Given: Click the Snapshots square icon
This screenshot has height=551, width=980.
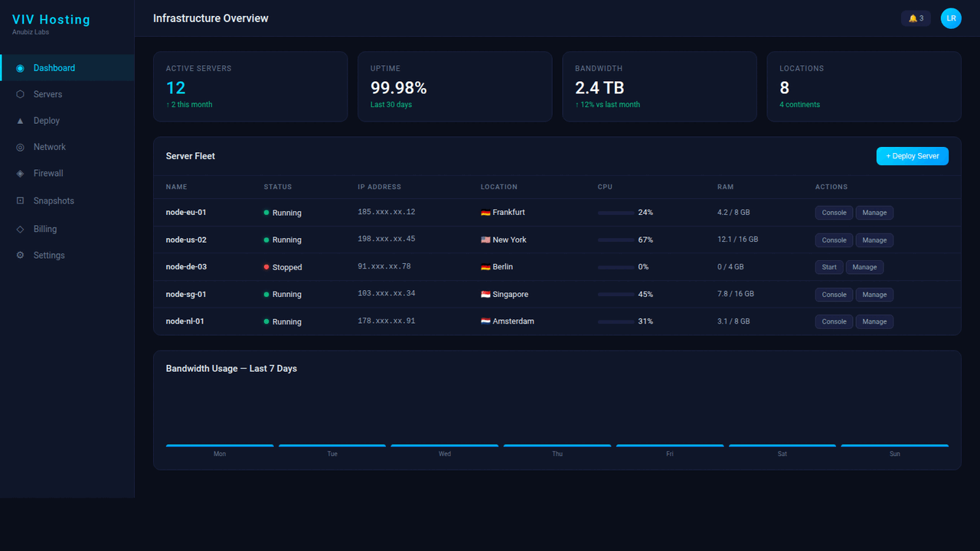Looking at the screenshot, I should tap(21, 201).
